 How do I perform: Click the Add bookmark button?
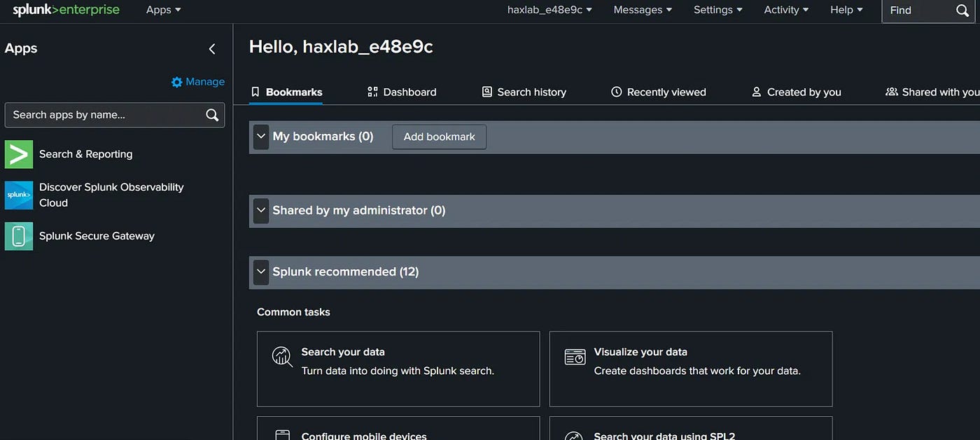tap(440, 137)
